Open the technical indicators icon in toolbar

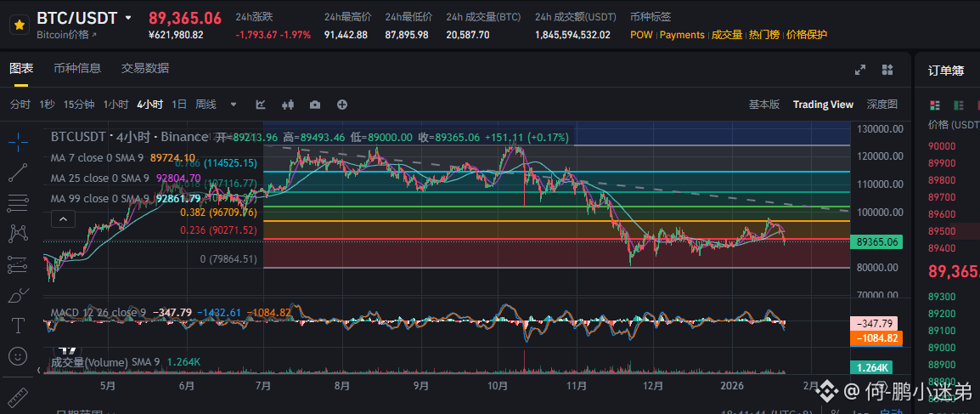coord(261,105)
